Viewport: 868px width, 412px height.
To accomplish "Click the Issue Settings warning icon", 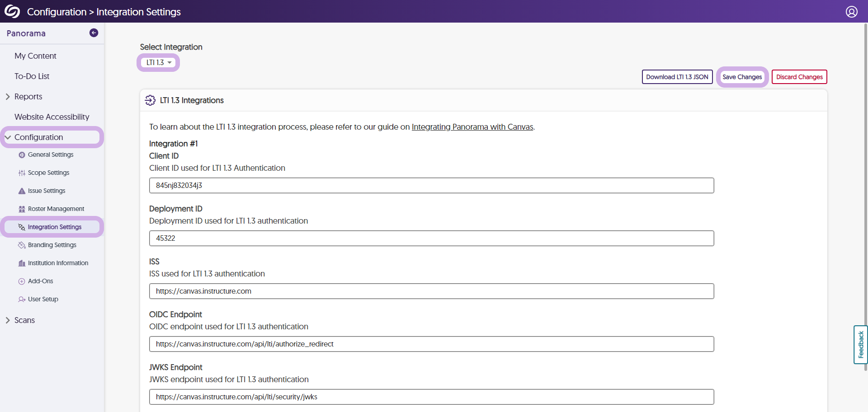I will click(22, 191).
